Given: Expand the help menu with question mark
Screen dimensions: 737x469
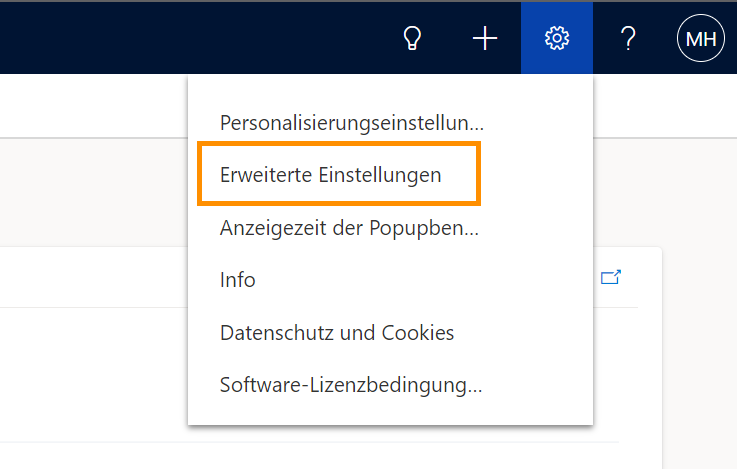Looking at the screenshot, I should pyautogui.click(x=628, y=38).
